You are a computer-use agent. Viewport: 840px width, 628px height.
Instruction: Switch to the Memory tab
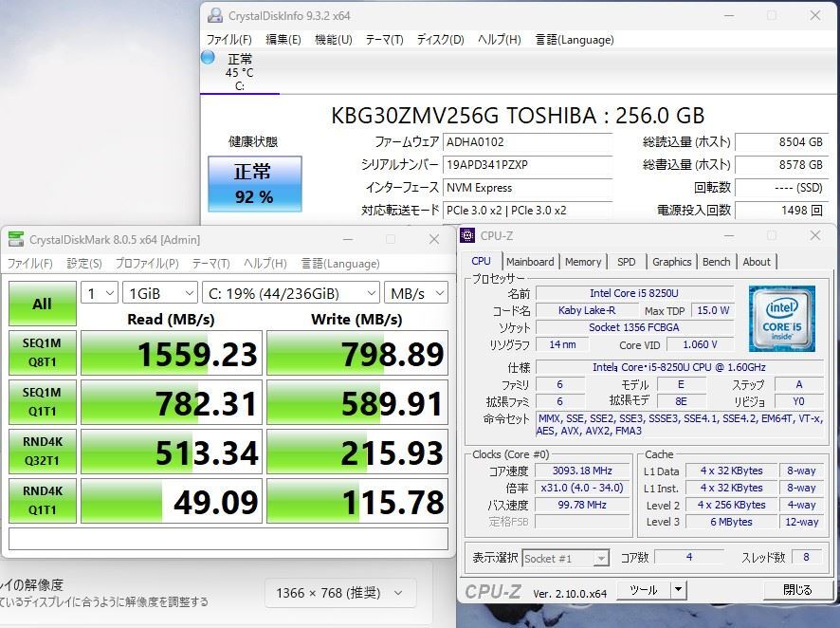click(583, 262)
